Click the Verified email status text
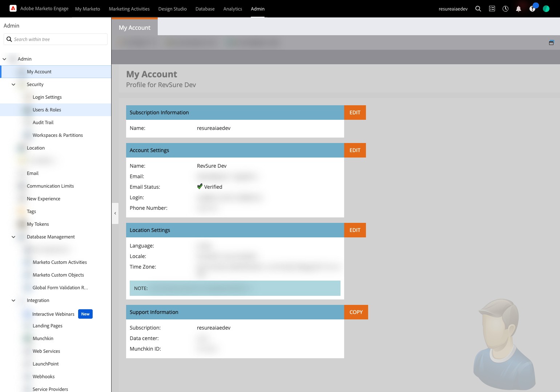The image size is (560, 392). point(213,187)
